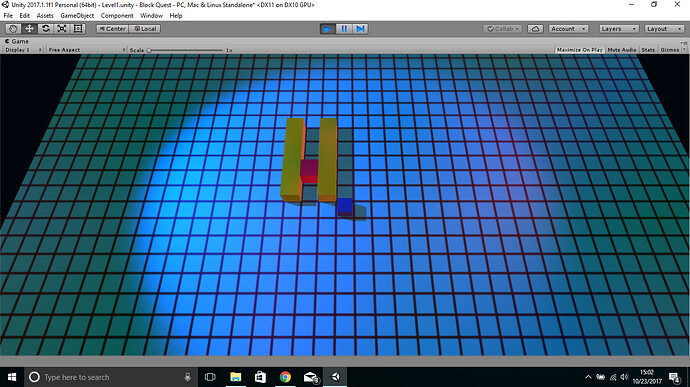Expand the Layers dropdown
The height and width of the screenshot is (387, 690).
pyautogui.click(x=618, y=29)
